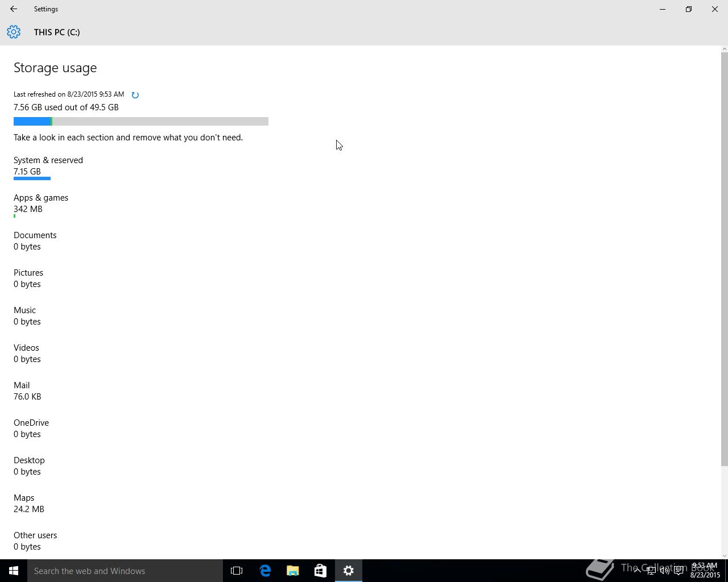Open Maps storage section
The width and height of the screenshot is (728, 582).
pyautogui.click(x=29, y=503)
